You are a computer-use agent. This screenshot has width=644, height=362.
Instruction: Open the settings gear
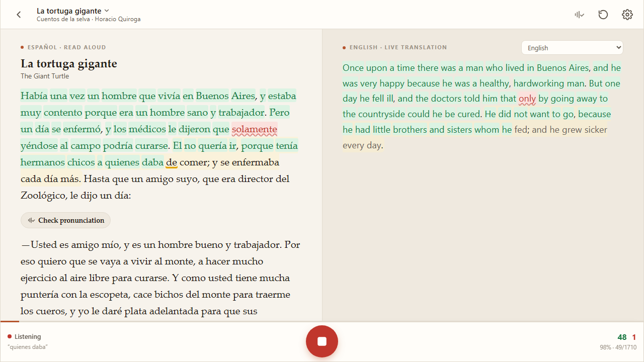tap(627, 15)
